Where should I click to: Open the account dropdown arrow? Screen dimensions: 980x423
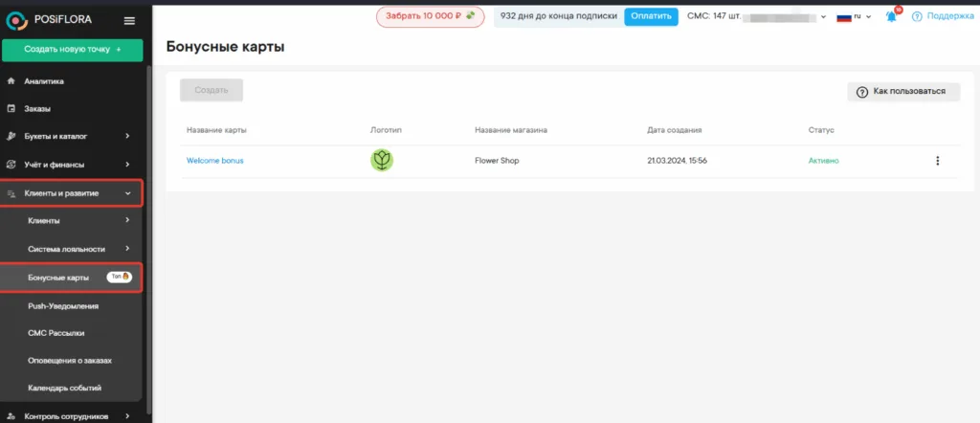(x=823, y=17)
